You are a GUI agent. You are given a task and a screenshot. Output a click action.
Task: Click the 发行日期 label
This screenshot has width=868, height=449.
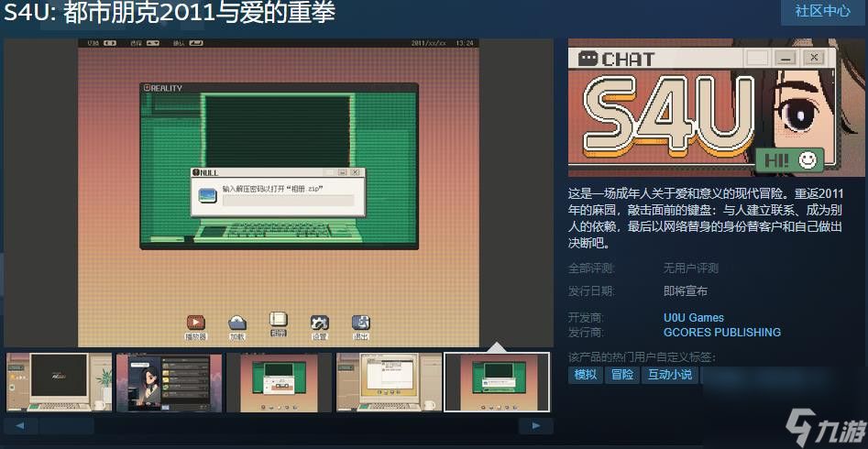coord(592,291)
